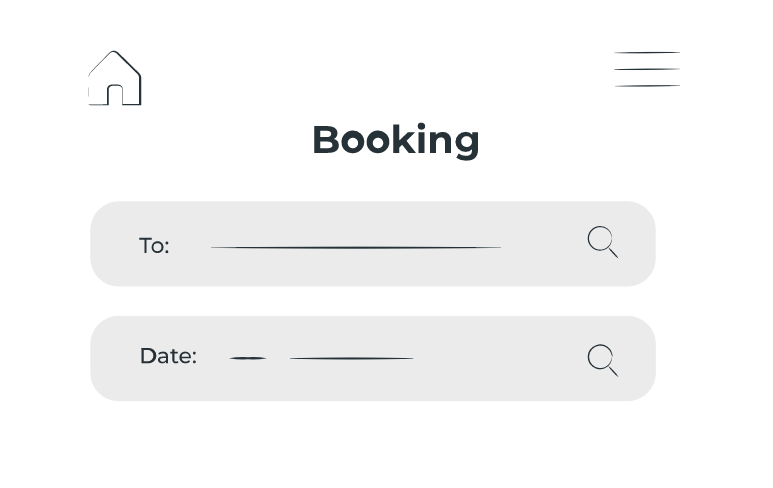This screenshot has width=773, height=488.
Task: Click the bottom line of the hamburger menu
Action: click(x=647, y=86)
